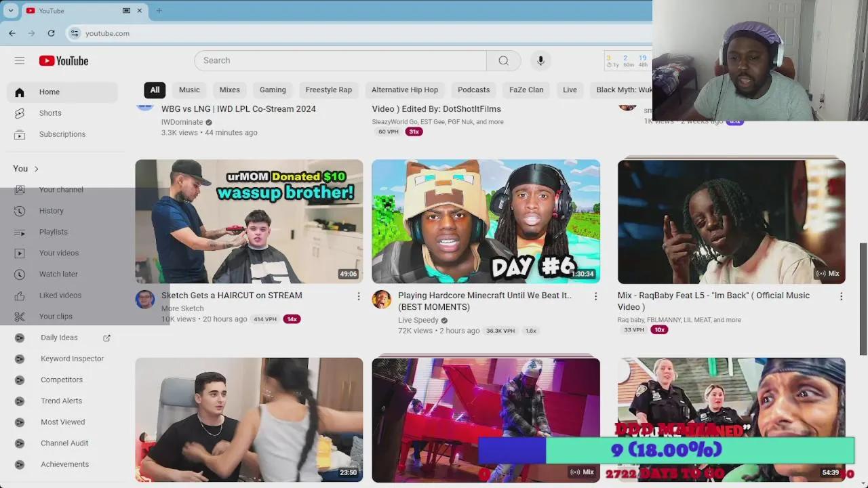This screenshot has width=868, height=488.
Task: Open Sketch Gets a HAIRCUT title link
Action: (x=232, y=296)
